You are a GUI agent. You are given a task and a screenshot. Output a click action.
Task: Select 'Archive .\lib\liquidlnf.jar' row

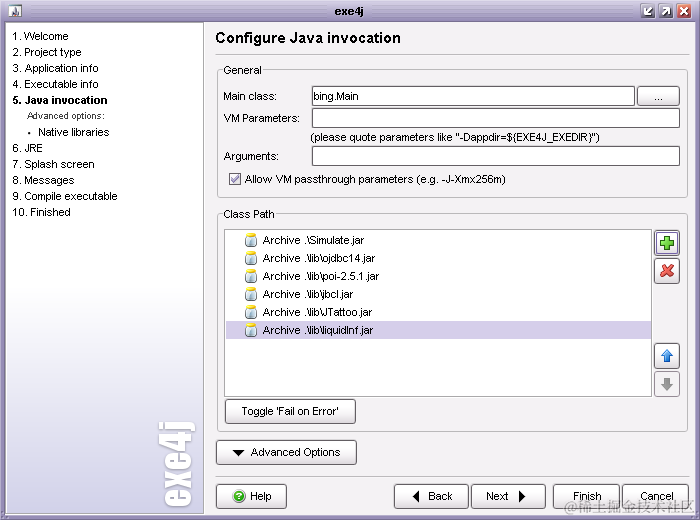[x=438, y=330]
